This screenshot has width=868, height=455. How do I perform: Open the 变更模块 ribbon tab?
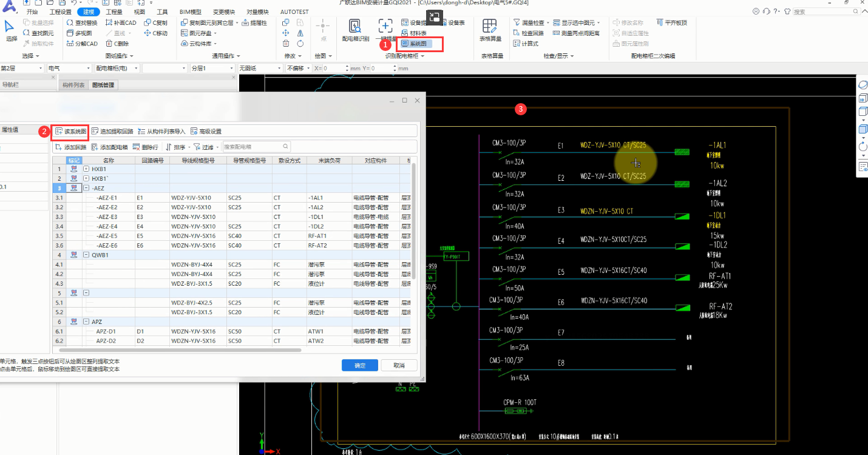224,12
